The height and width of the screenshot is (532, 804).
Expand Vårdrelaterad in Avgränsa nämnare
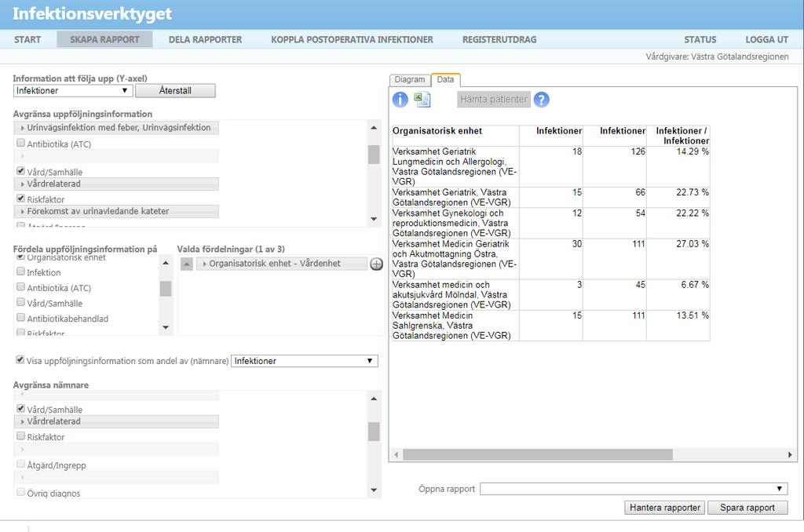(117, 421)
